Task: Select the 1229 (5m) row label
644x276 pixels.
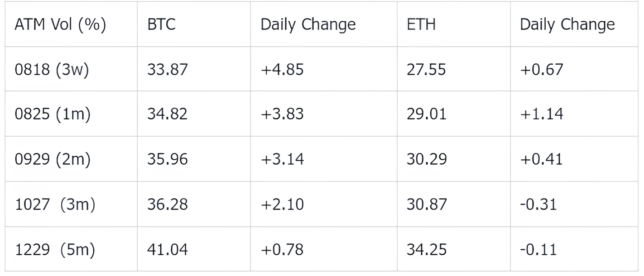Action: click(55, 249)
